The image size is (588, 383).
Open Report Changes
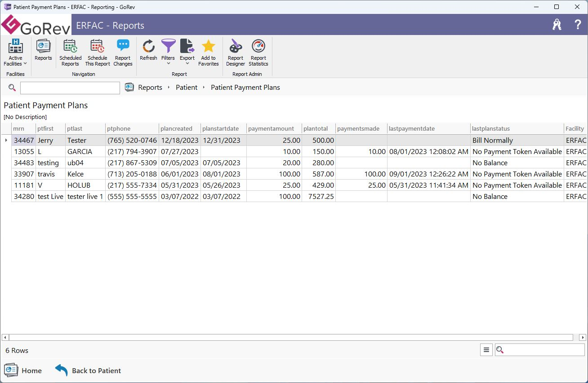tap(123, 53)
